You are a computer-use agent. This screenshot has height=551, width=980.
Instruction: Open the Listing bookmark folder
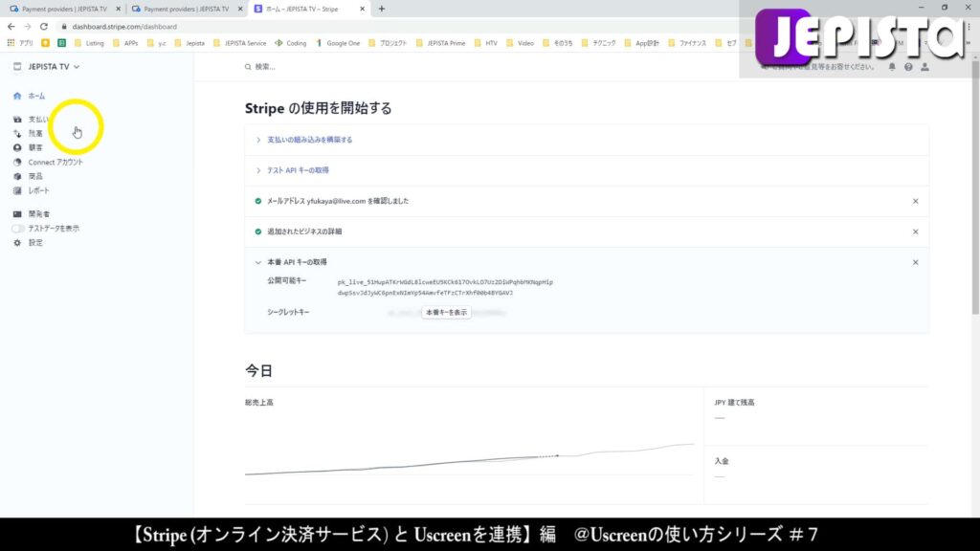[89, 43]
